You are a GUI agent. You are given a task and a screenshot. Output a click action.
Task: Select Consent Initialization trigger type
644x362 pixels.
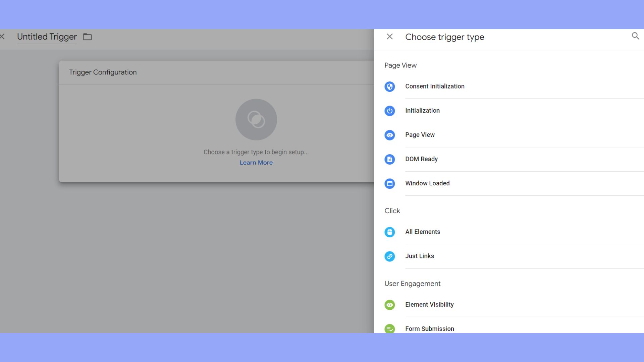pos(435,86)
